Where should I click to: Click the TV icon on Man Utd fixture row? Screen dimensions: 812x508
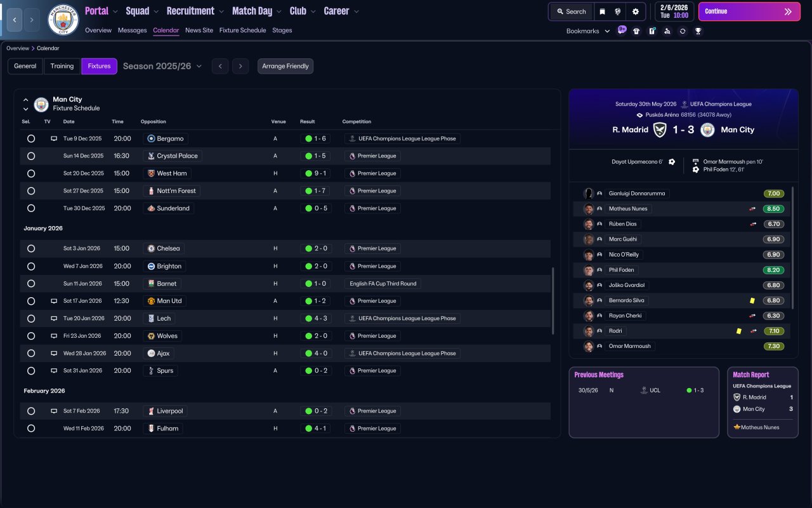[x=54, y=301]
